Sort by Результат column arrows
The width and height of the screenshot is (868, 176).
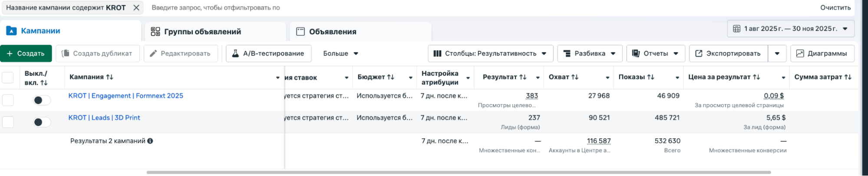523,77
